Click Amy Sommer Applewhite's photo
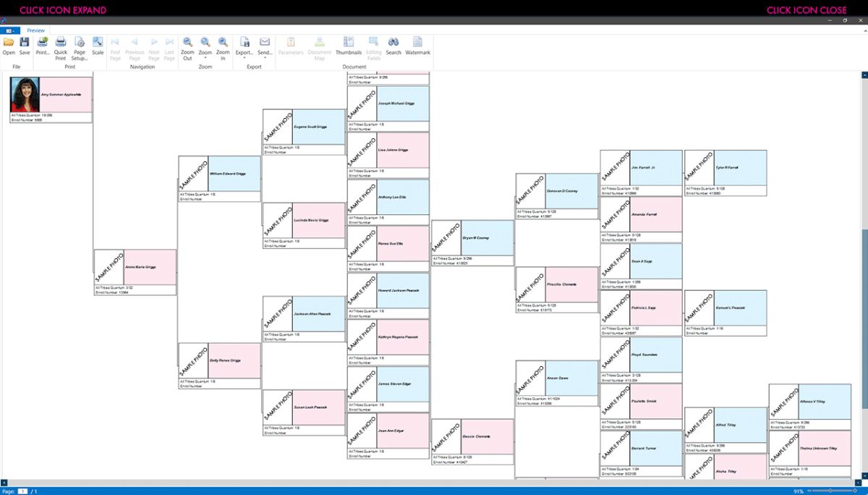868x495 pixels. pos(25,95)
